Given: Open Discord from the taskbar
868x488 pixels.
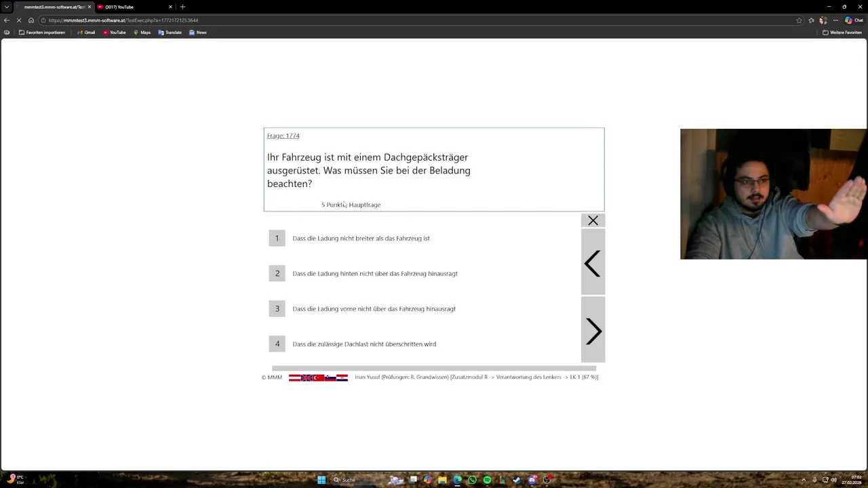Looking at the screenshot, I should [x=532, y=480].
